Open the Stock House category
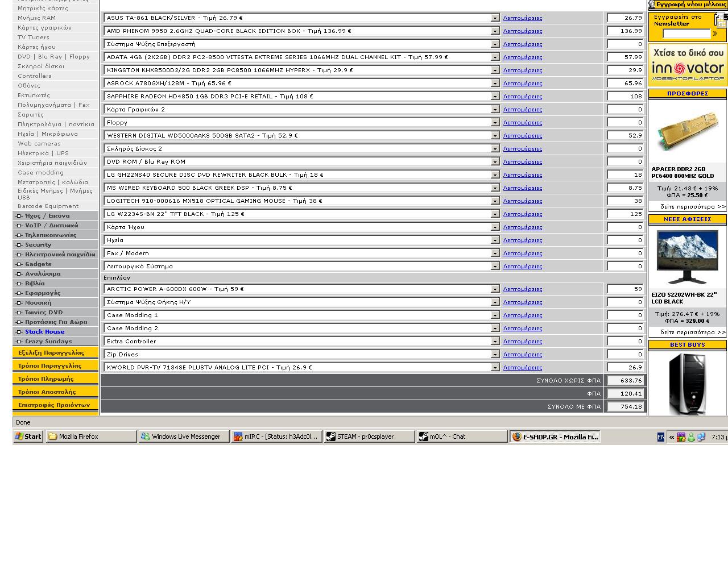728x582 pixels. coord(44,332)
